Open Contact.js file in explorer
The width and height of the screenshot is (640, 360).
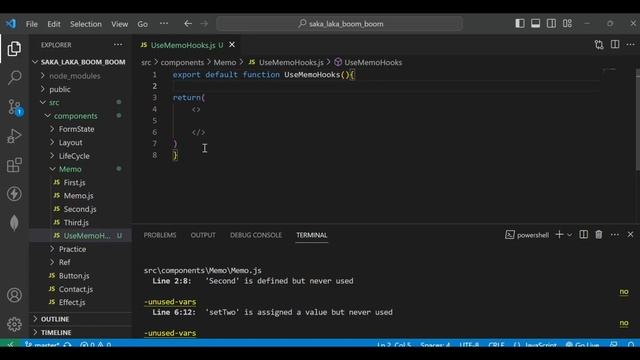pos(80,289)
